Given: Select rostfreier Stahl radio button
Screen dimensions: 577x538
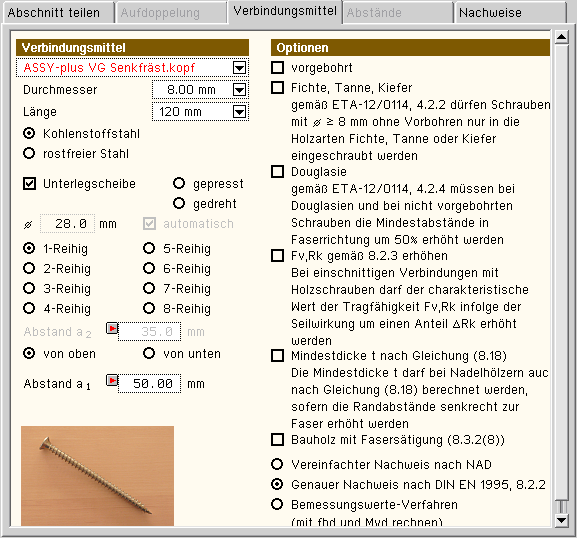Looking at the screenshot, I should coord(29,153).
